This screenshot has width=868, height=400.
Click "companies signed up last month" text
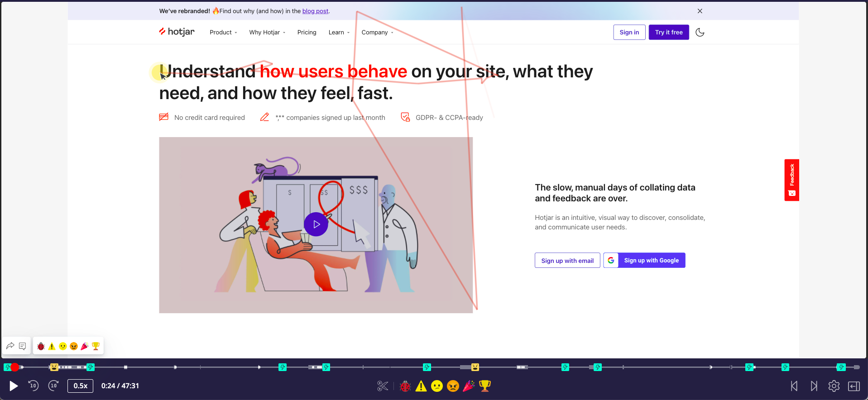click(336, 118)
